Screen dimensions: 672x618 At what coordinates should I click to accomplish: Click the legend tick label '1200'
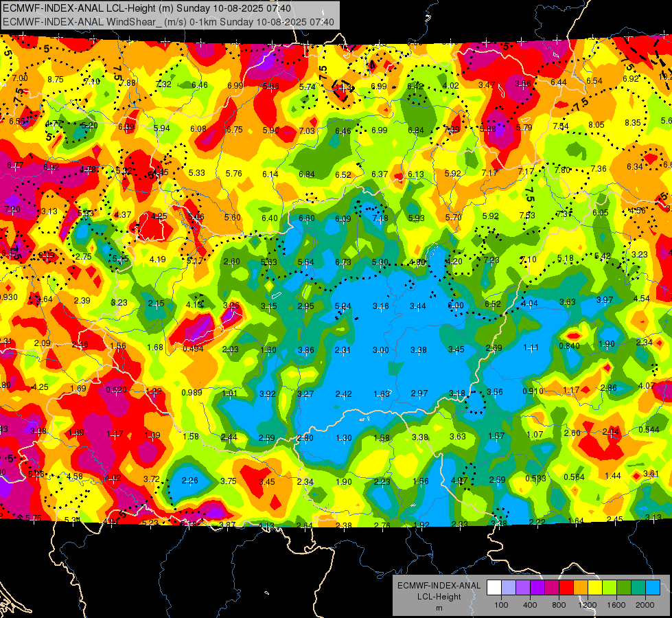(587, 605)
